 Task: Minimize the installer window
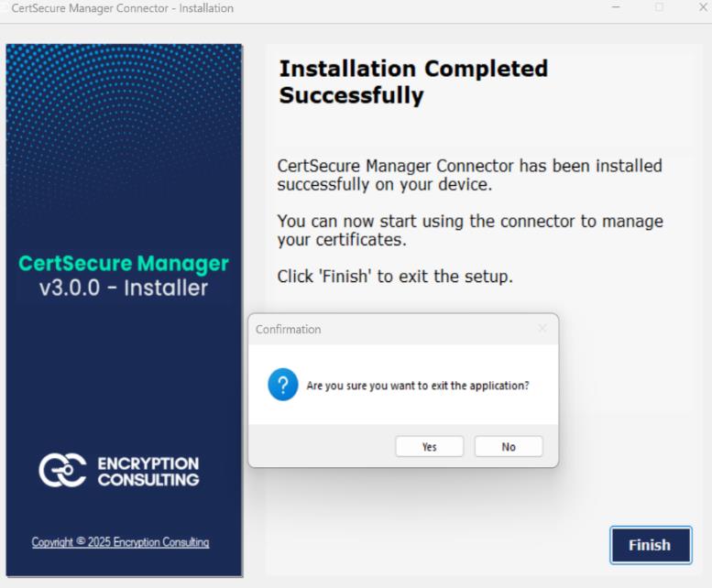point(616,7)
